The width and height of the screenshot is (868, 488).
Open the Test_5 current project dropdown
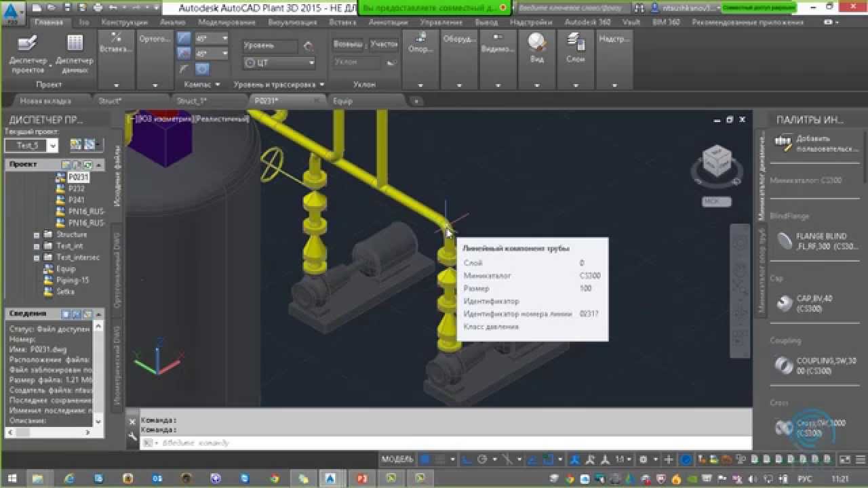click(52, 145)
